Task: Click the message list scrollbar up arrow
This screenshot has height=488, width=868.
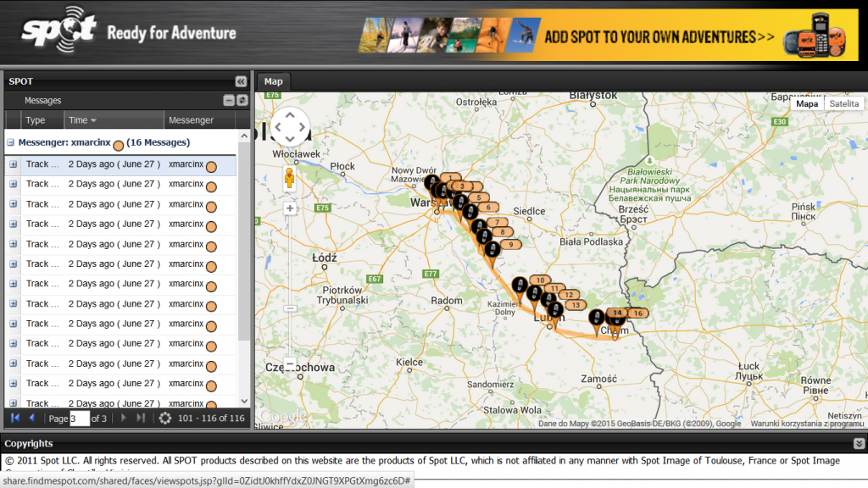Action: point(244,136)
